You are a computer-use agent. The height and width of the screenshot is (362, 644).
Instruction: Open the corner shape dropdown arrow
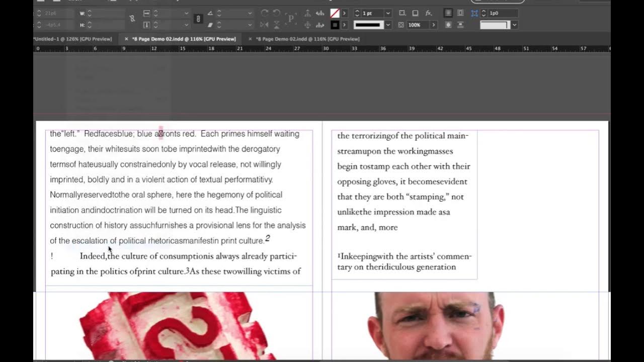click(514, 25)
